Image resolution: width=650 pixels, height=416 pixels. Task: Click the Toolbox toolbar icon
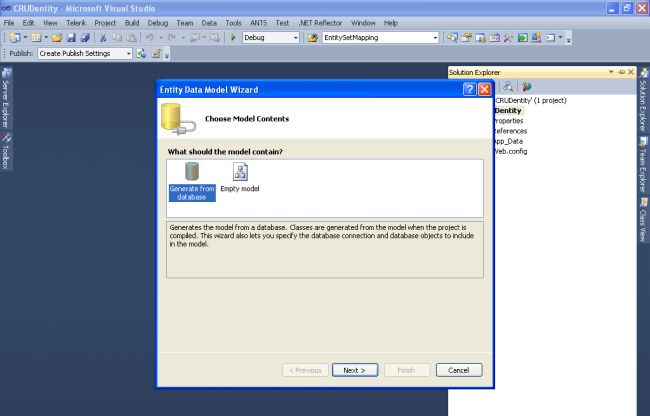pyautogui.click(x=494, y=38)
